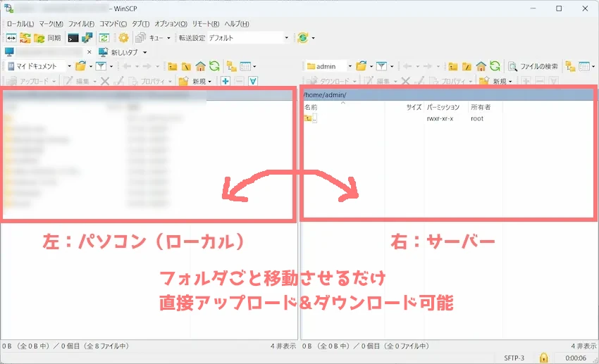Go to remote parent directory icon
599x364 pixels.
(x=453, y=66)
